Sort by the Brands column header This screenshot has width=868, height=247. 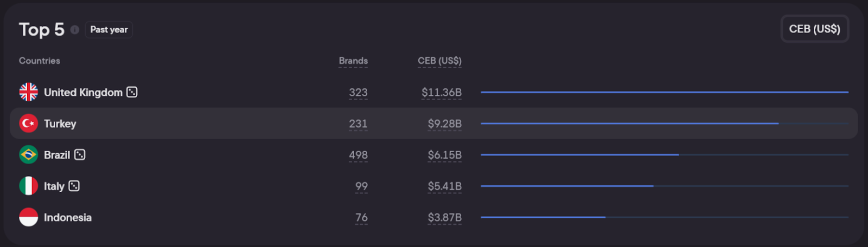[353, 61]
